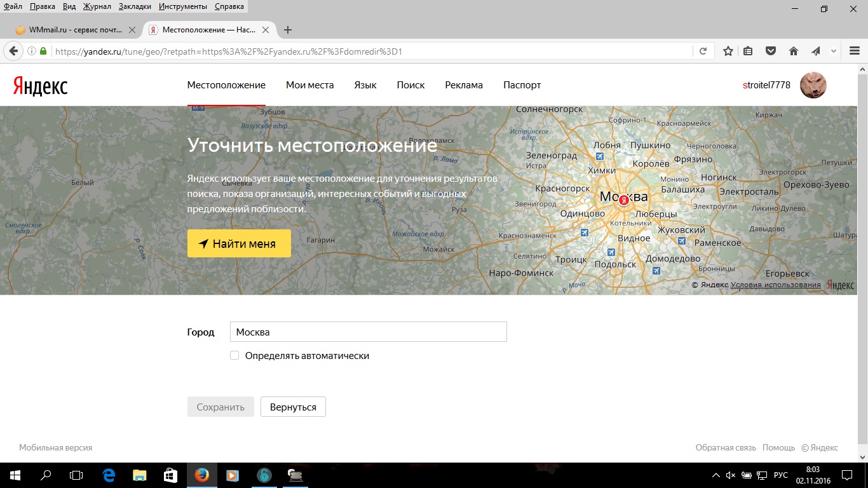Open the Вид menu

69,6
